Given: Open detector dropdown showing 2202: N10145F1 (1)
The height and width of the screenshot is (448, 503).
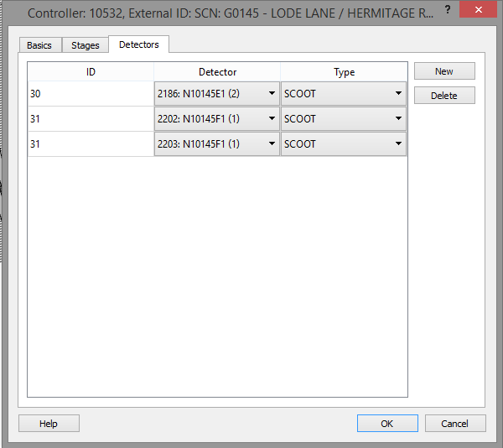Looking at the screenshot, I should pos(217,119).
